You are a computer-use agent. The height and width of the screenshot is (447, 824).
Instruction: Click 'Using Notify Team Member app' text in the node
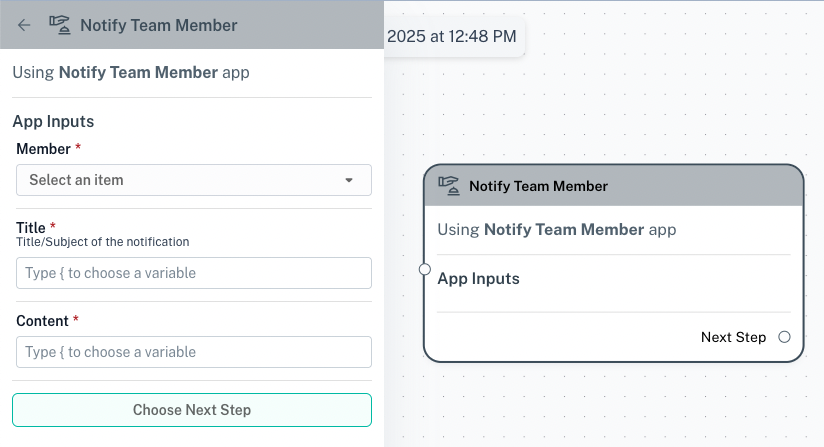coord(556,230)
